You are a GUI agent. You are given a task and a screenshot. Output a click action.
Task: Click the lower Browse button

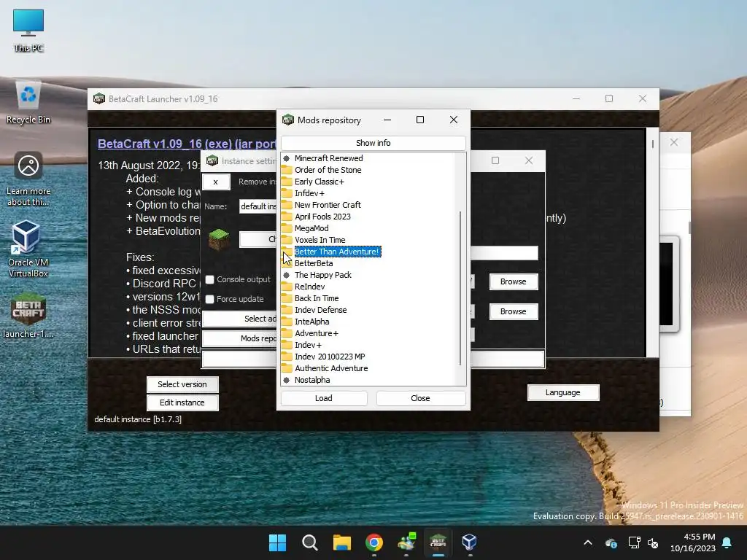click(513, 311)
